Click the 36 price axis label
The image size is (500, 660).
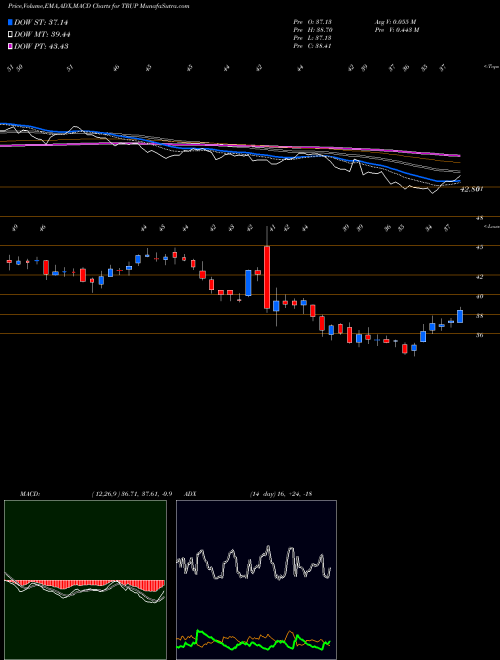(x=480, y=335)
